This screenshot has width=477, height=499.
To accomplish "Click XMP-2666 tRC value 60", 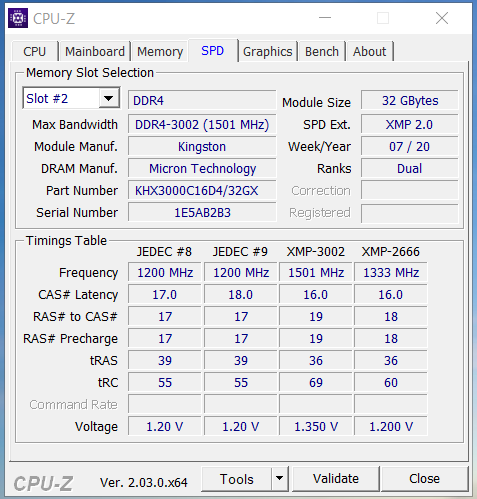I will (391, 382).
